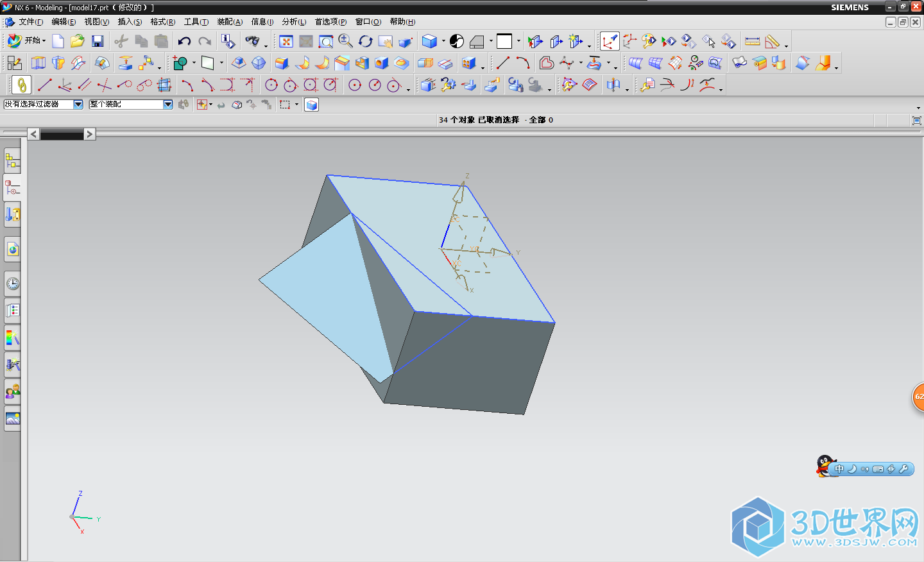Open the 插入 (Insert) menu
Image resolution: width=924 pixels, height=562 pixels.
click(130, 22)
